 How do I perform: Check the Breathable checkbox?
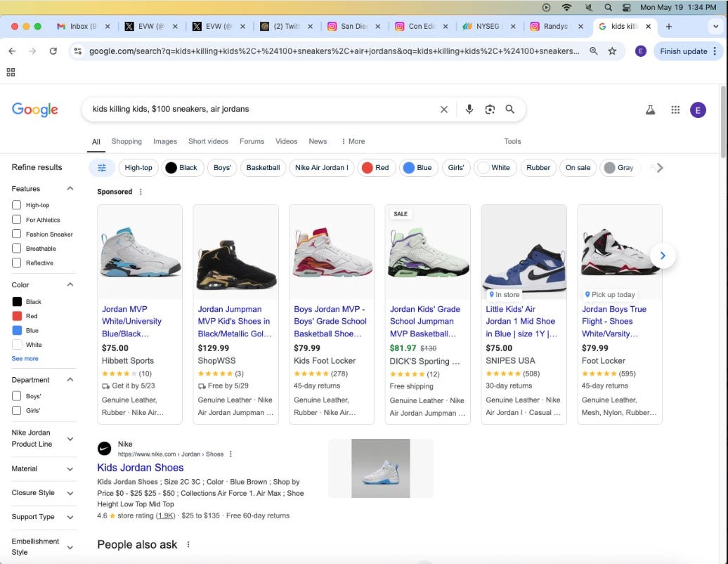tap(16, 249)
